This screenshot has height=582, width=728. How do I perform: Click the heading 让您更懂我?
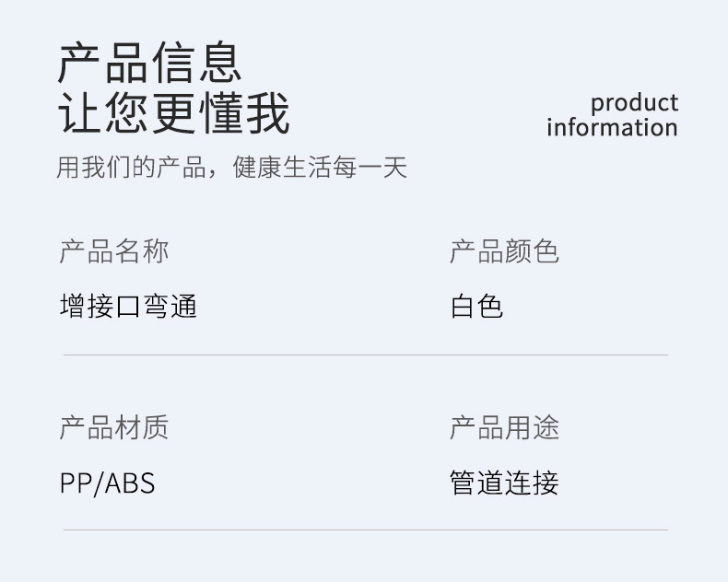tap(174, 112)
